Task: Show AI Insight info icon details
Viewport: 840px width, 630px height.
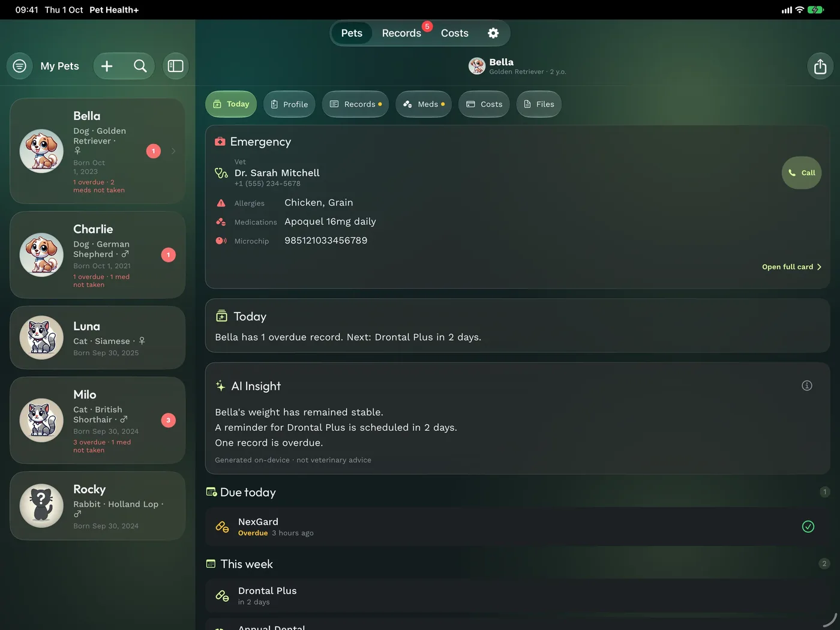Action: (x=807, y=385)
